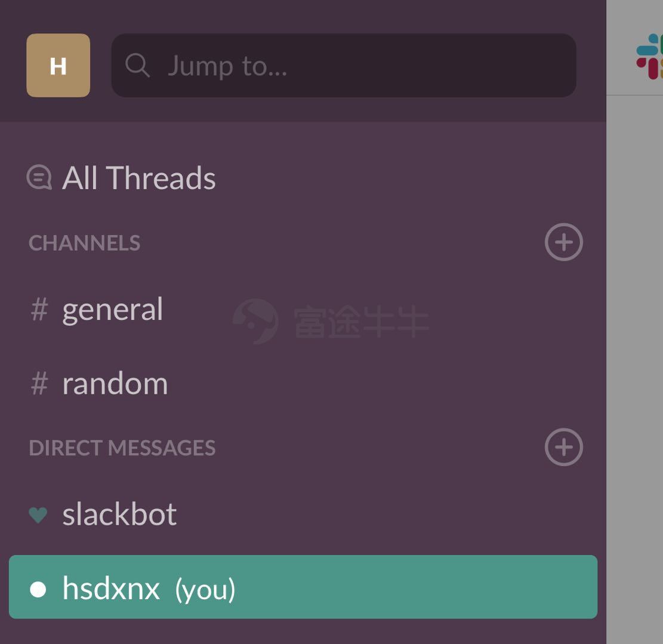Open All Threads view
The width and height of the screenshot is (663, 644).
pyautogui.click(x=138, y=178)
